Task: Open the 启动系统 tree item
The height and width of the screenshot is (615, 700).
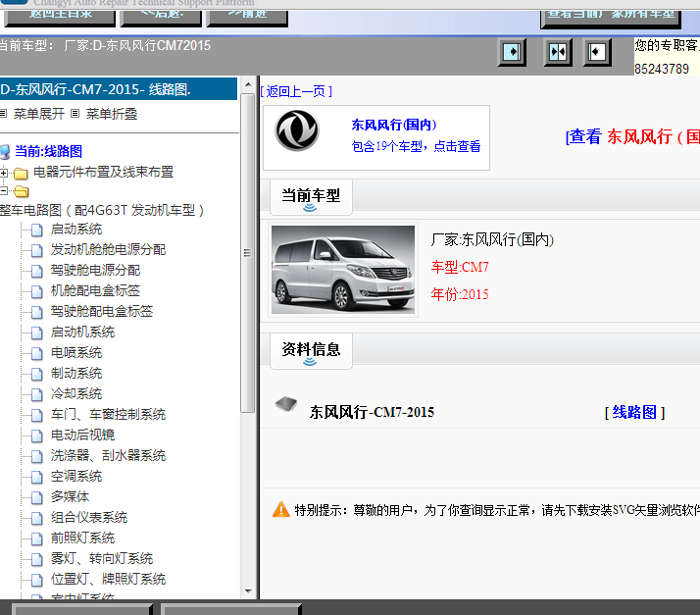Action: tap(76, 230)
